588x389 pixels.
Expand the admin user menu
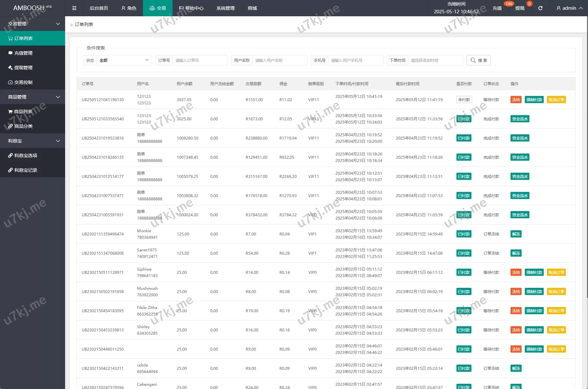(569, 8)
